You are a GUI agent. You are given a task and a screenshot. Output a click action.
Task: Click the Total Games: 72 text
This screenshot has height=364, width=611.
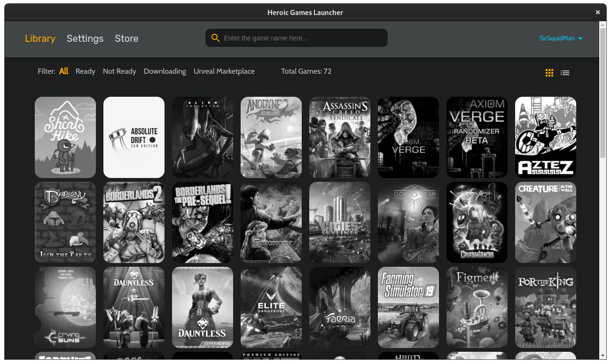click(x=306, y=71)
